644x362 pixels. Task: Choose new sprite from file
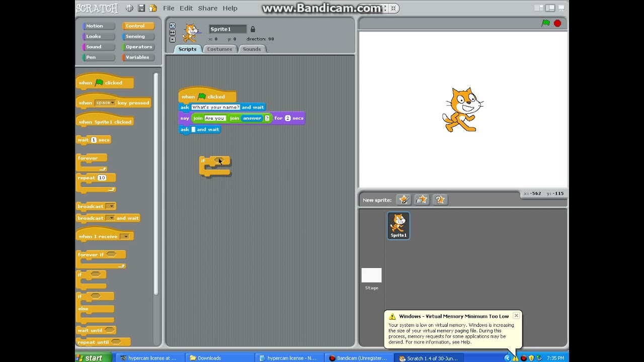422,200
